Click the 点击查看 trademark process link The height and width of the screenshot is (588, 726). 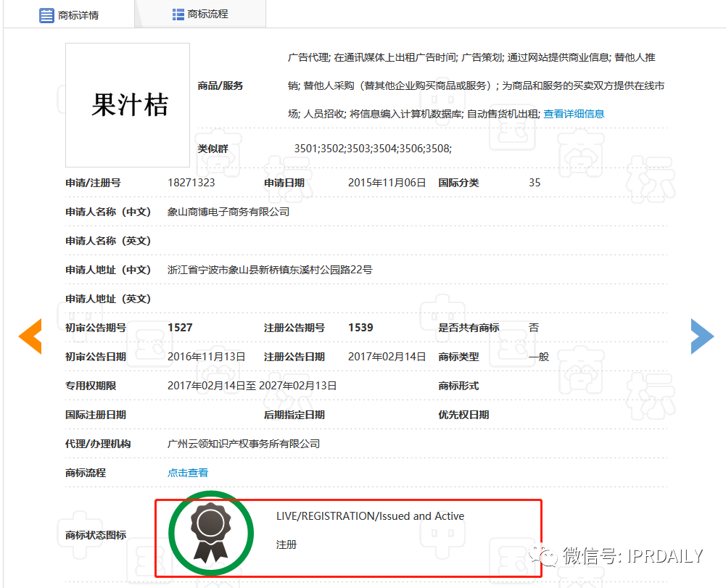188,473
